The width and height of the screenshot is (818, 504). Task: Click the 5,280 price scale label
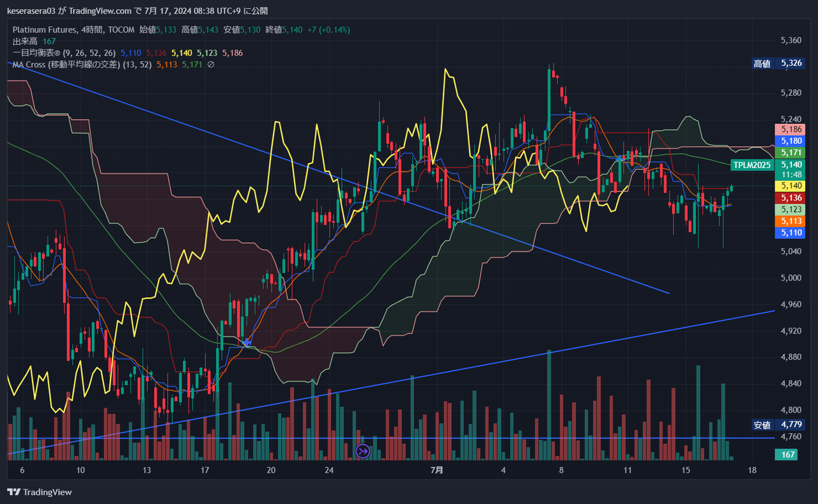pos(791,93)
